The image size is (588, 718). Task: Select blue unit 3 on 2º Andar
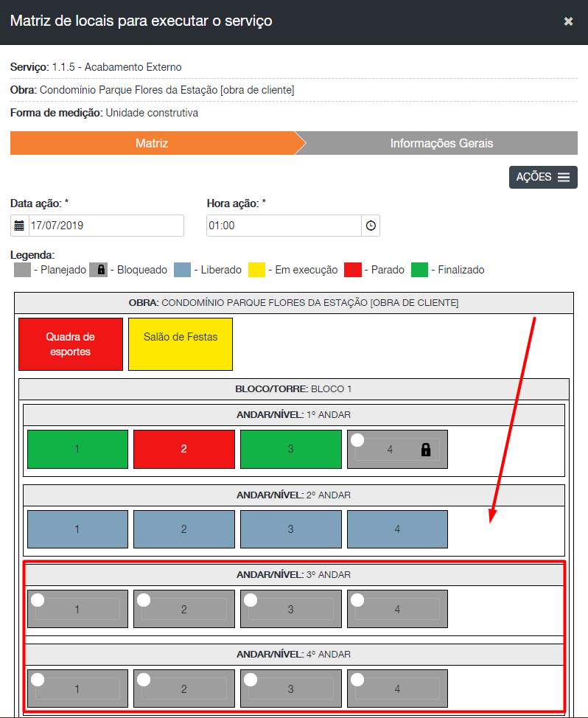click(x=291, y=529)
